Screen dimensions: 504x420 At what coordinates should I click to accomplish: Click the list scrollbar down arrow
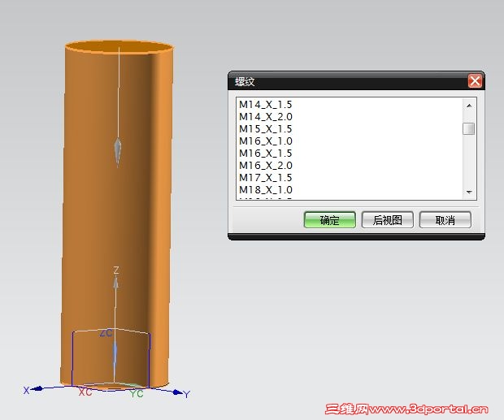[x=469, y=192]
